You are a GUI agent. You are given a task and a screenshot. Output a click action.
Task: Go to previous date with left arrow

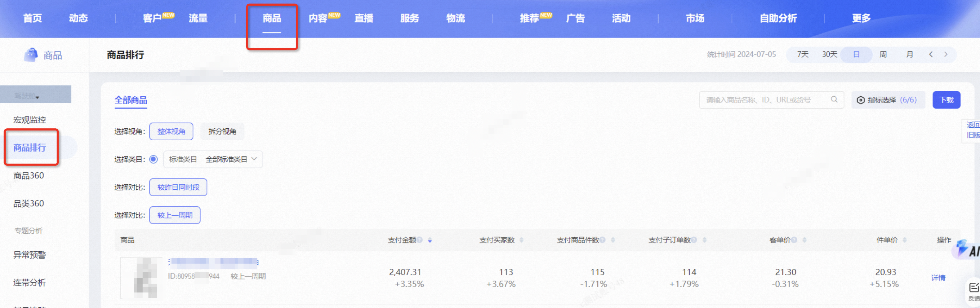pos(931,54)
